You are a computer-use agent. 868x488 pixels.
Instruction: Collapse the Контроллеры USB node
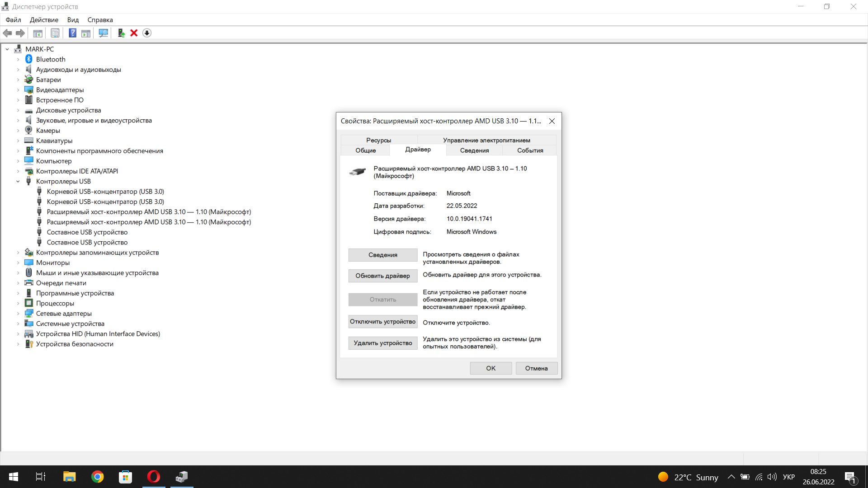(x=18, y=181)
